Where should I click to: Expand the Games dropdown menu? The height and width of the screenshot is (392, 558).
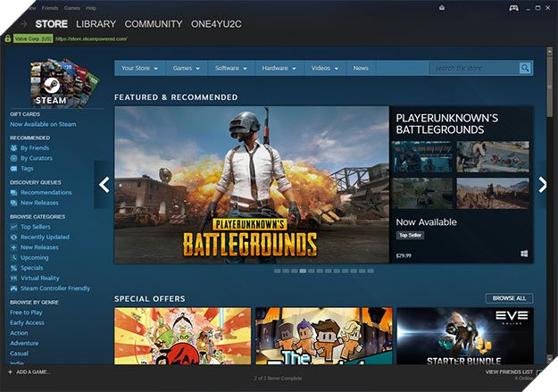click(x=186, y=68)
